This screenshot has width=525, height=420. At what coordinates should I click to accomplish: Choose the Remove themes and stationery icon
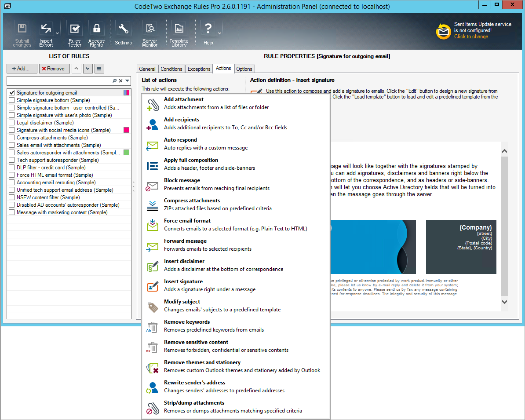153,368
